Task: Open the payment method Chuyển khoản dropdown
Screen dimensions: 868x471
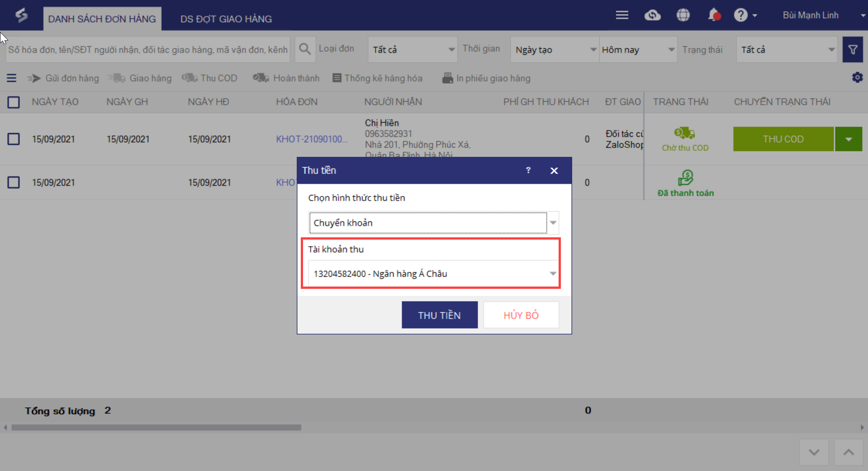Action: click(x=434, y=223)
